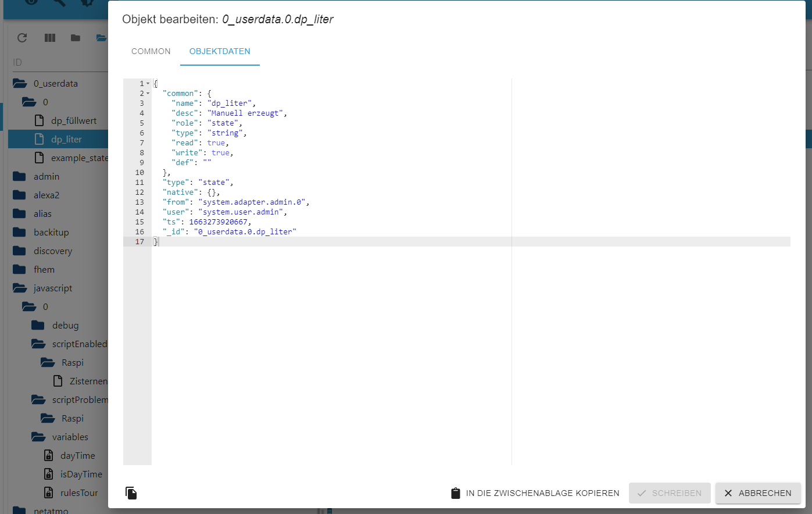Viewport: 812px width, 514px height.
Task: Collapse the 0_userdata folder
Action: coord(20,84)
